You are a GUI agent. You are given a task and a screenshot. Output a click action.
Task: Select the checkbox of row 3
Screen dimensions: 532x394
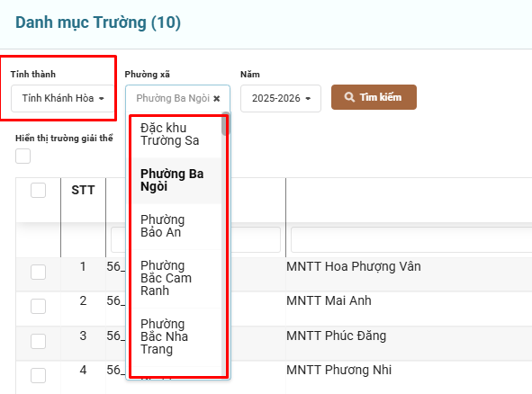pos(38,341)
